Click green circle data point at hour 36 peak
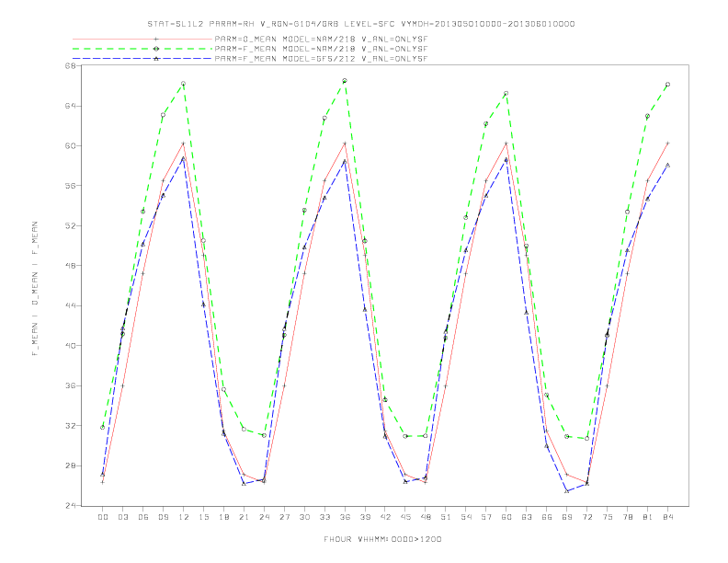Screen dimensions: 728x563 pos(345,81)
